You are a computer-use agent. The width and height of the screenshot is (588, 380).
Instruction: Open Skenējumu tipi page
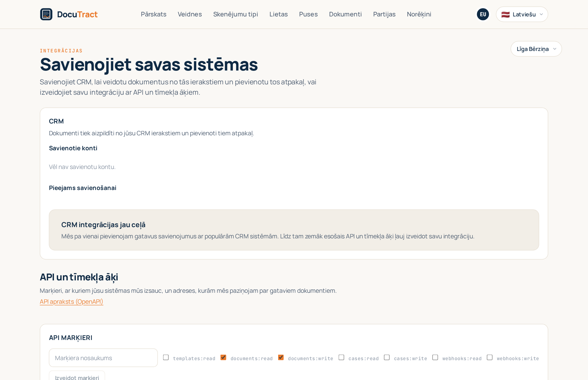[x=235, y=14]
